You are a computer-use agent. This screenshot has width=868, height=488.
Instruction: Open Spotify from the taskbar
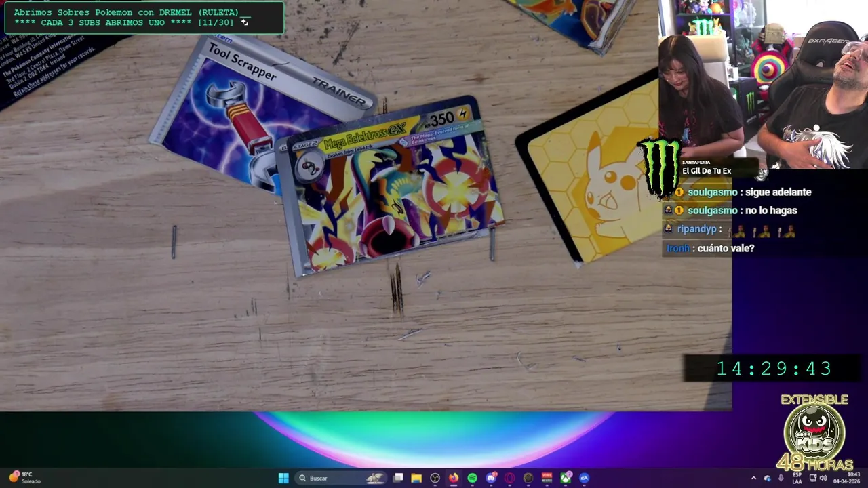[472, 478]
